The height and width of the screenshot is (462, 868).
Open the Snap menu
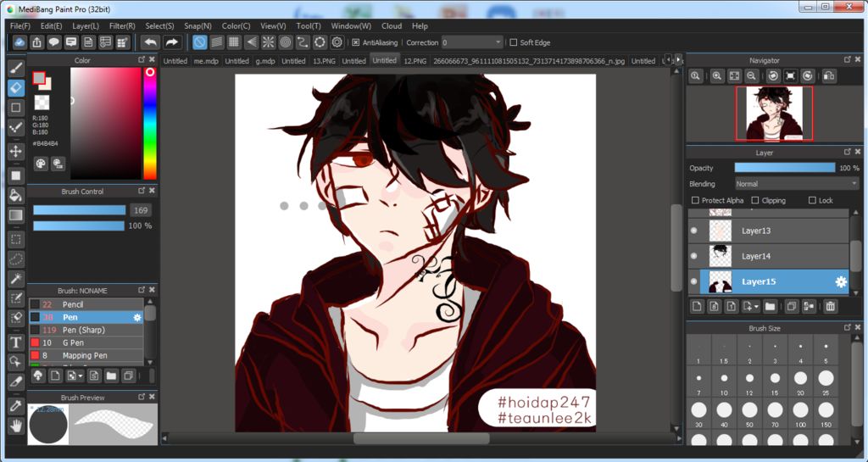click(x=198, y=26)
